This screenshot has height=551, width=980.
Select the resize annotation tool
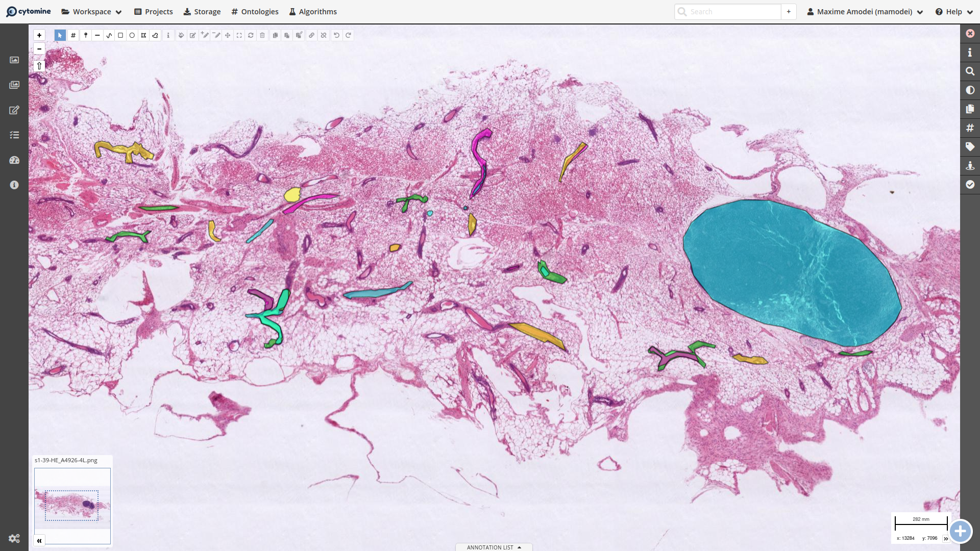239,35
